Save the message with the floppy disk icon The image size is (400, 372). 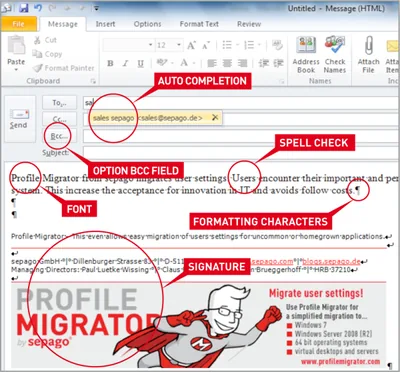click(24, 7)
